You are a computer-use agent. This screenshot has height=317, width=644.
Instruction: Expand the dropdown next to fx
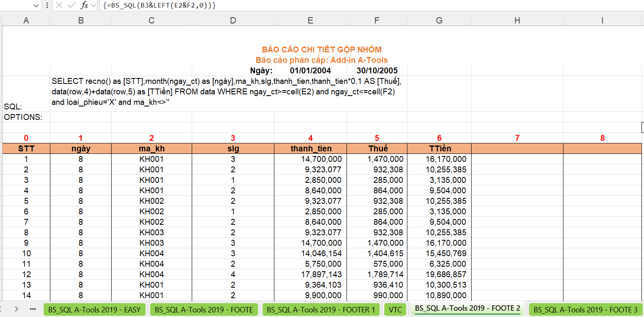pyautogui.click(x=94, y=5)
